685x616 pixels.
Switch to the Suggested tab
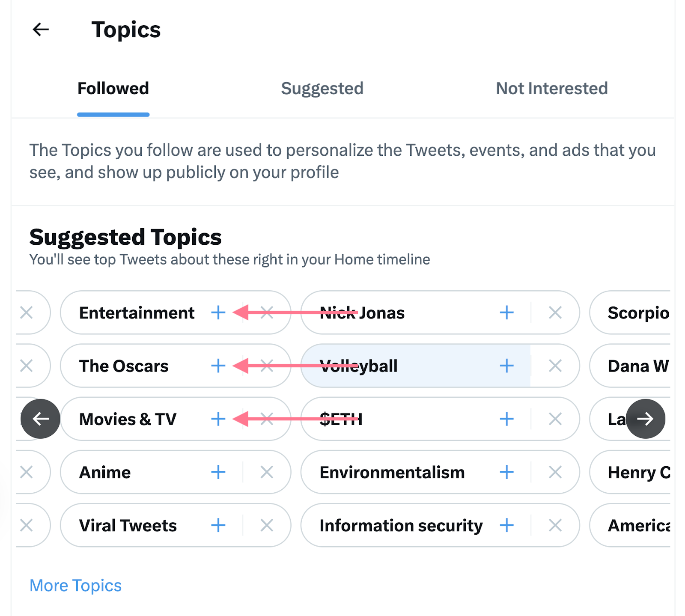[x=322, y=89]
